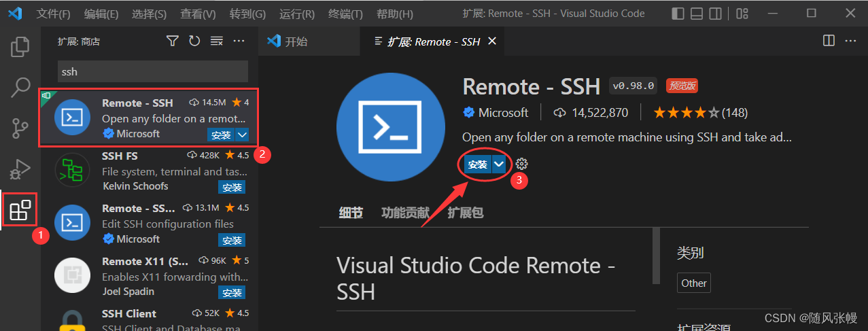
Task: Select the SSH FS extension title
Action: 120,156
